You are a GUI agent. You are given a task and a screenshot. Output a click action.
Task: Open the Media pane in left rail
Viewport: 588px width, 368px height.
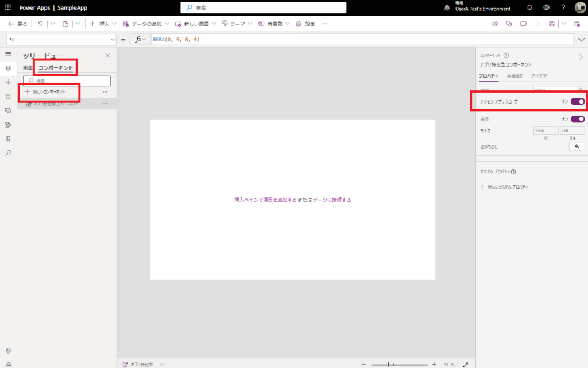point(8,110)
